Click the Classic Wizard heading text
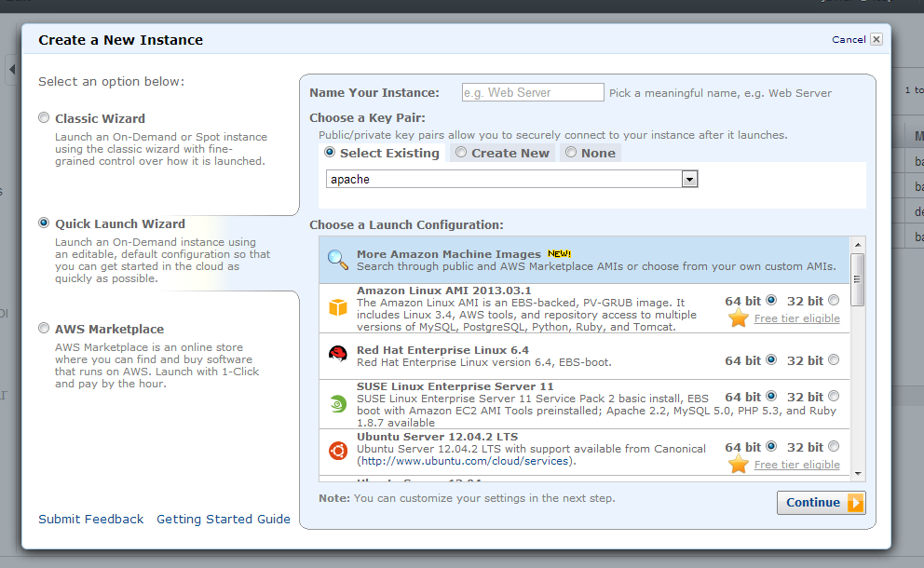Viewport: 924px width, 568px height. tap(101, 118)
